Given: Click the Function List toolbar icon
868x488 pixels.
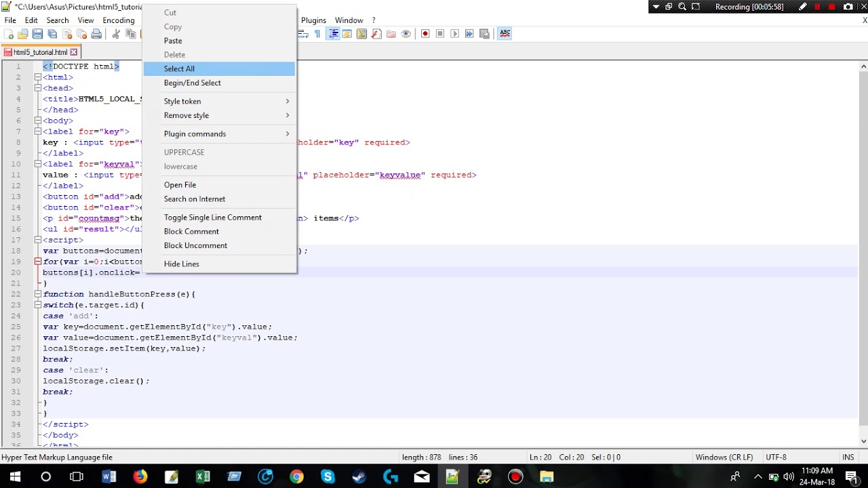Looking at the screenshot, I should (376, 34).
